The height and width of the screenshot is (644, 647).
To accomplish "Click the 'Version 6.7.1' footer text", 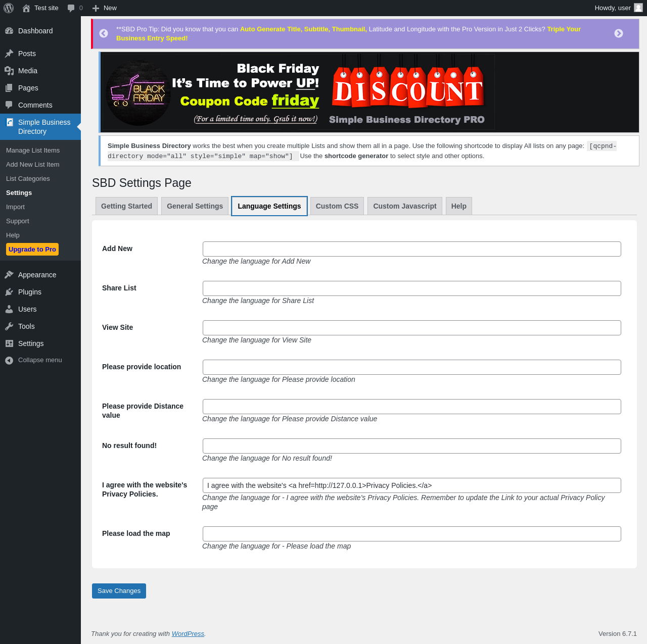I will 618,634.
